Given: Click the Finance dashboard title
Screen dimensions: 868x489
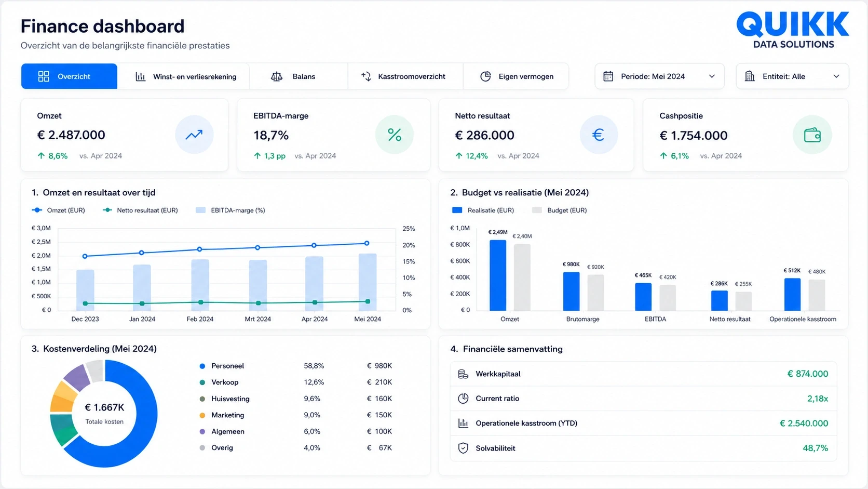Looking at the screenshot, I should [102, 26].
